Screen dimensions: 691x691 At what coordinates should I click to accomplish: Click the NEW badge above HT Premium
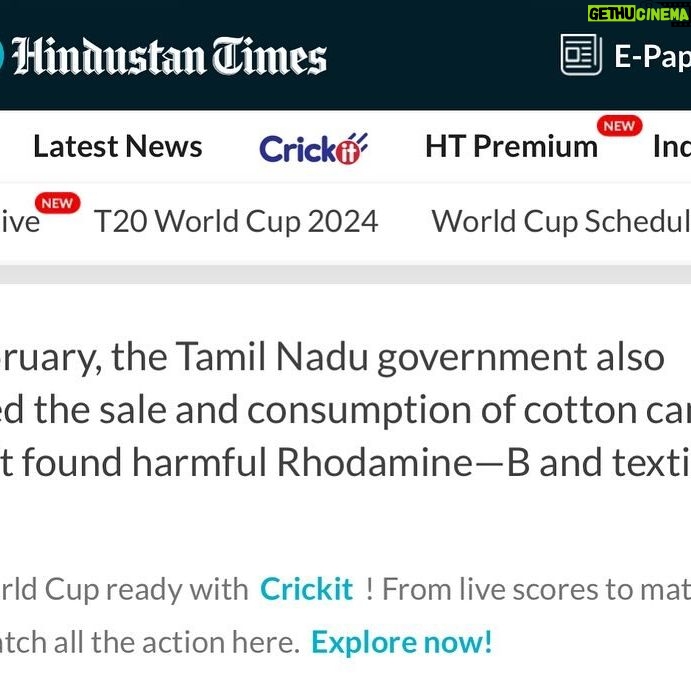point(619,126)
